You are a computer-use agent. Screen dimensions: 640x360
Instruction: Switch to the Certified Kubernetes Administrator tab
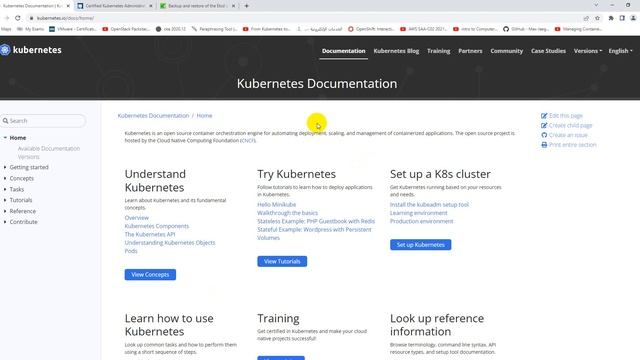click(x=114, y=6)
